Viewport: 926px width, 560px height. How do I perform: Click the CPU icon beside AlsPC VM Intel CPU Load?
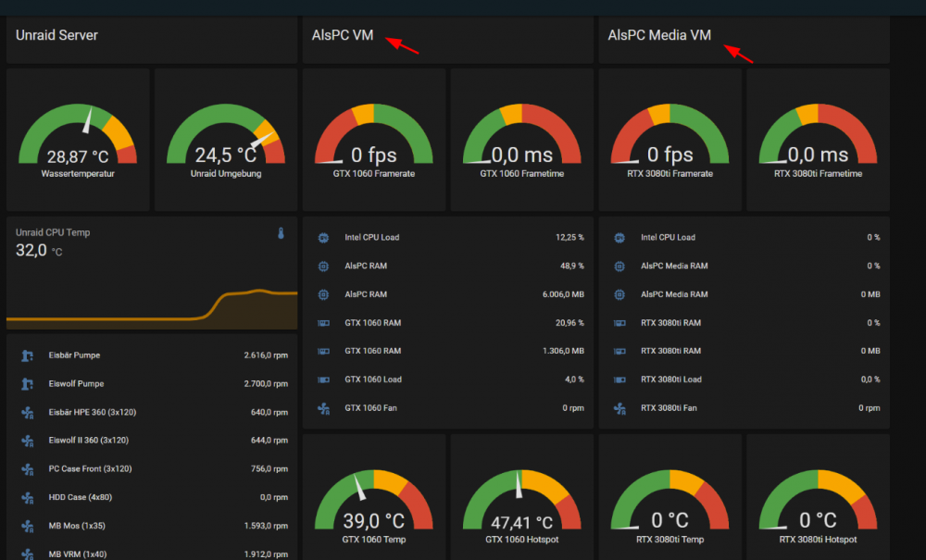pos(323,238)
